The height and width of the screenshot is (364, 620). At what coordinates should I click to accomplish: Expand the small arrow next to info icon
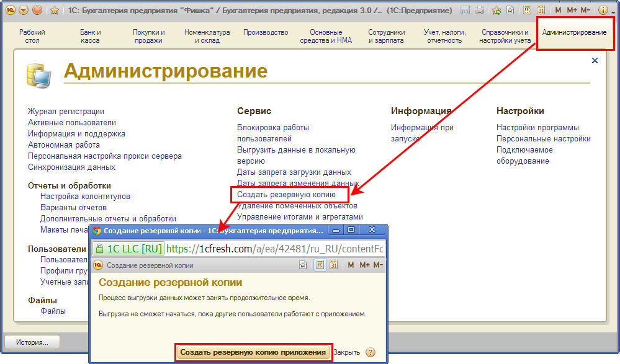click(613, 12)
